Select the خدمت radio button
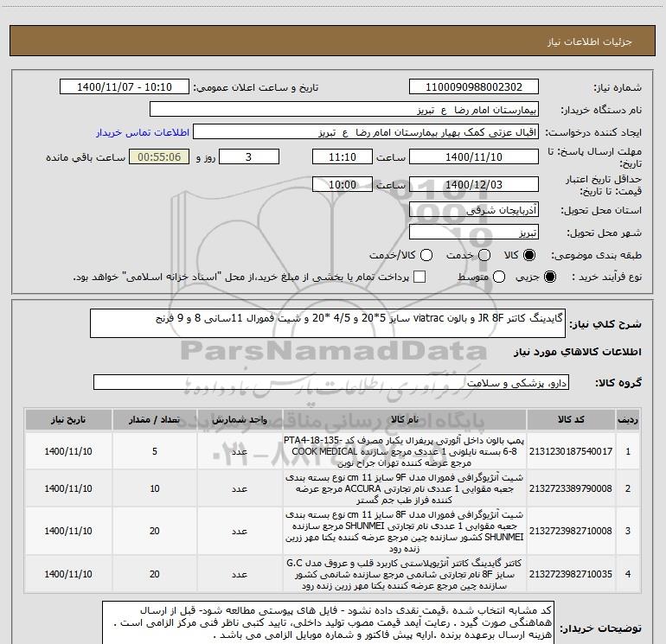This screenshot has height=644, width=666. (484, 255)
